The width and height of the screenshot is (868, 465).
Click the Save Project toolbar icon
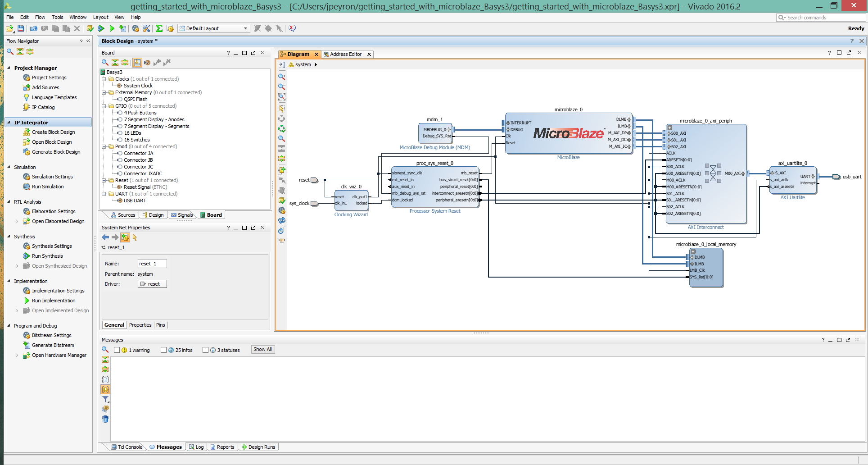(21, 28)
